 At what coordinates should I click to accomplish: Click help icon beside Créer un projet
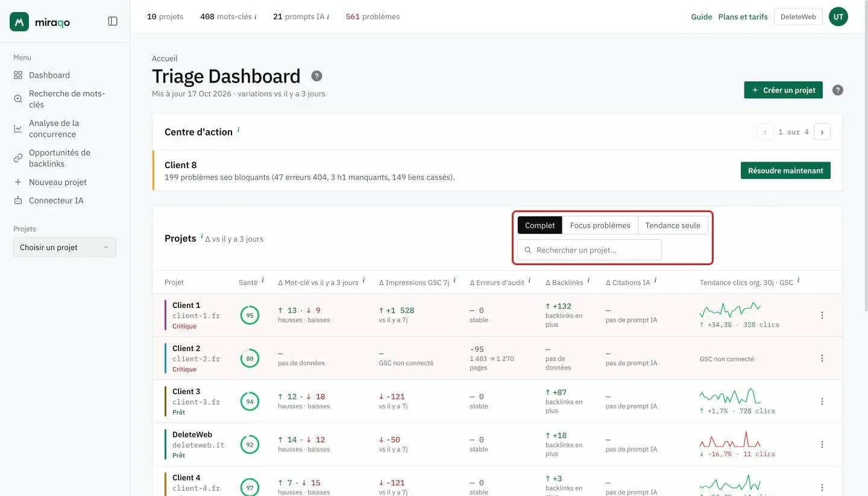click(x=838, y=90)
